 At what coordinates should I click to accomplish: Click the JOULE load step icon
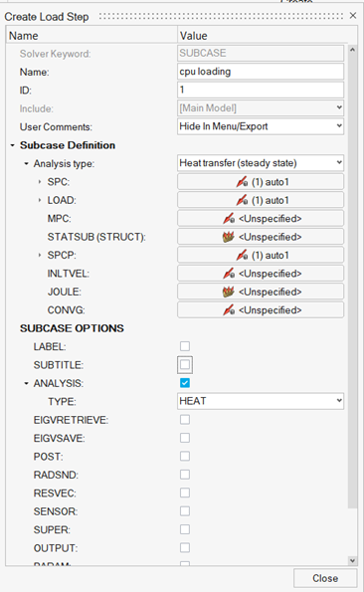click(229, 292)
